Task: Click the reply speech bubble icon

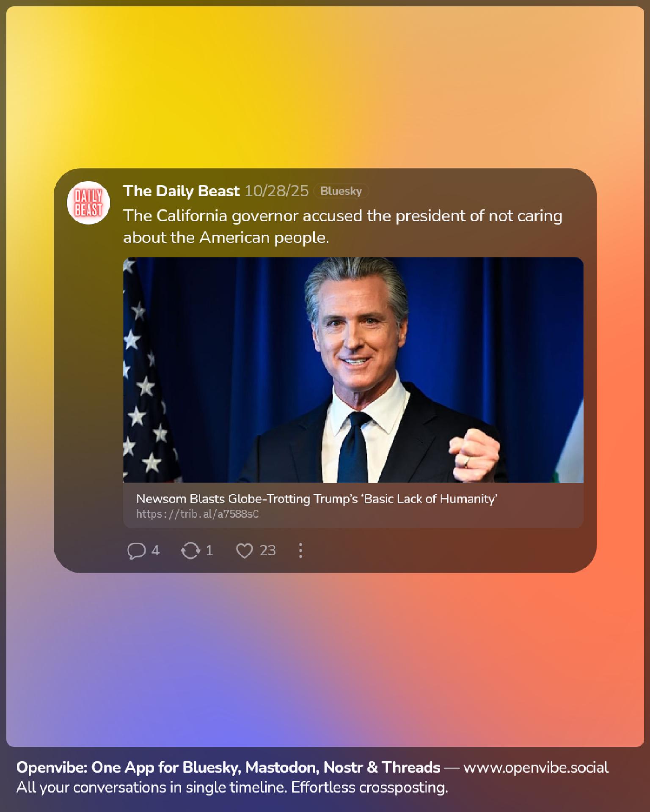Action: point(136,551)
